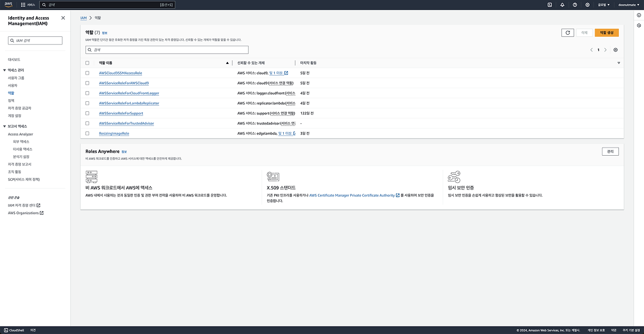Open the notifications bell
The height and width of the screenshot is (334, 644).
pos(562,5)
